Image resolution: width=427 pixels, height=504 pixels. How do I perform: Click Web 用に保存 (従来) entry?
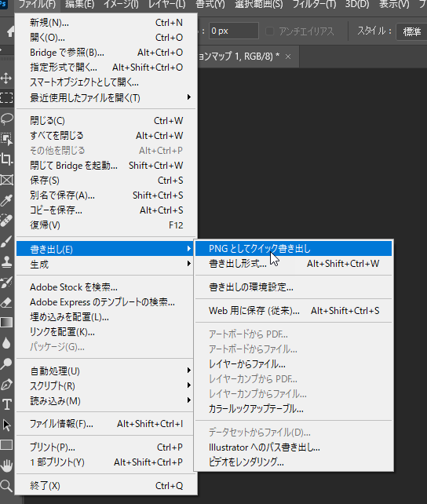tap(294, 311)
